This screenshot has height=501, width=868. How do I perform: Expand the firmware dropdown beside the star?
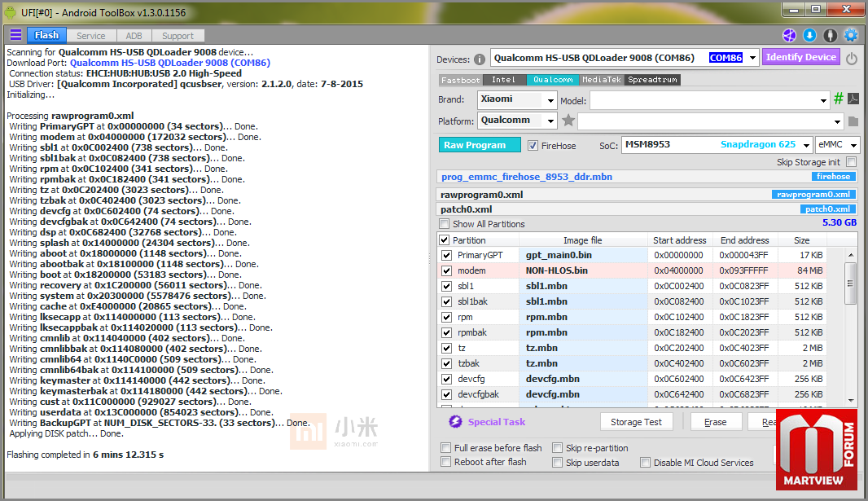point(837,122)
